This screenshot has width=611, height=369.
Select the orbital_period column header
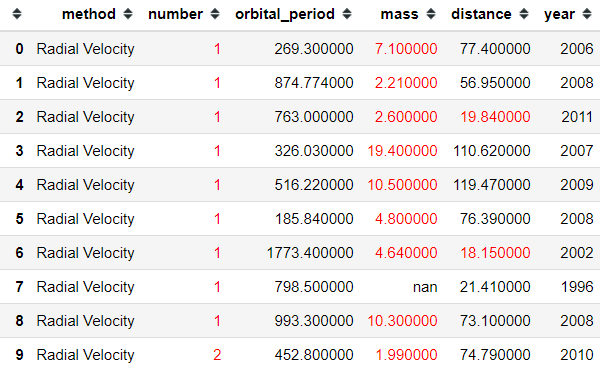[x=285, y=14]
